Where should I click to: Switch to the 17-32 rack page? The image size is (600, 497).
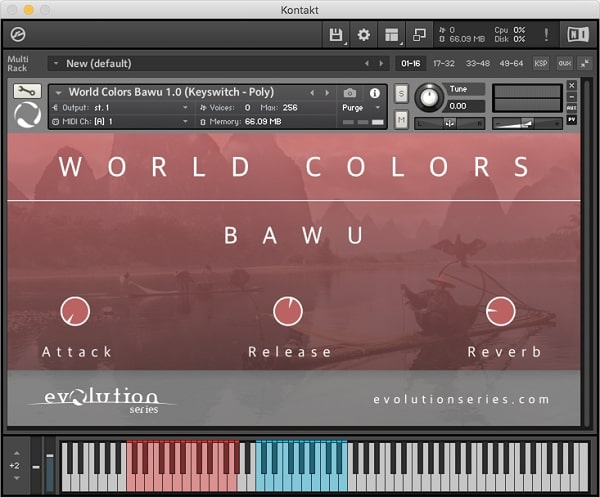[x=443, y=63]
